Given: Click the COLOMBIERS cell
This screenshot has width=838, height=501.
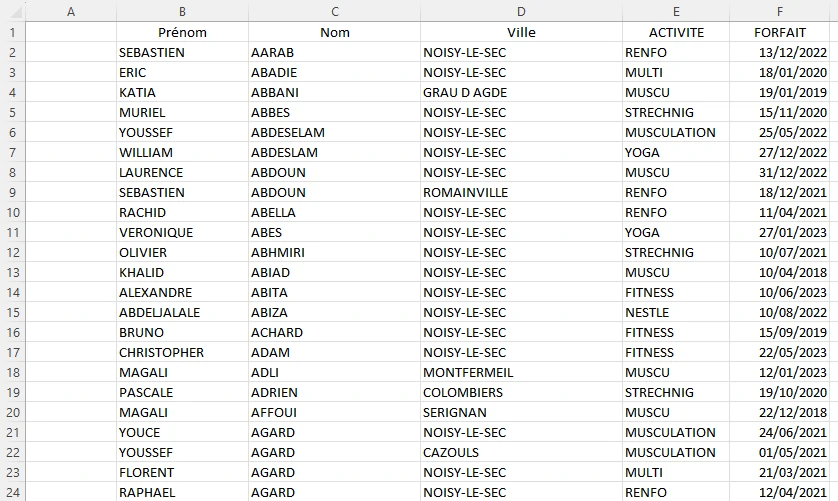Looking at the screenshot, I should [520, 392].
